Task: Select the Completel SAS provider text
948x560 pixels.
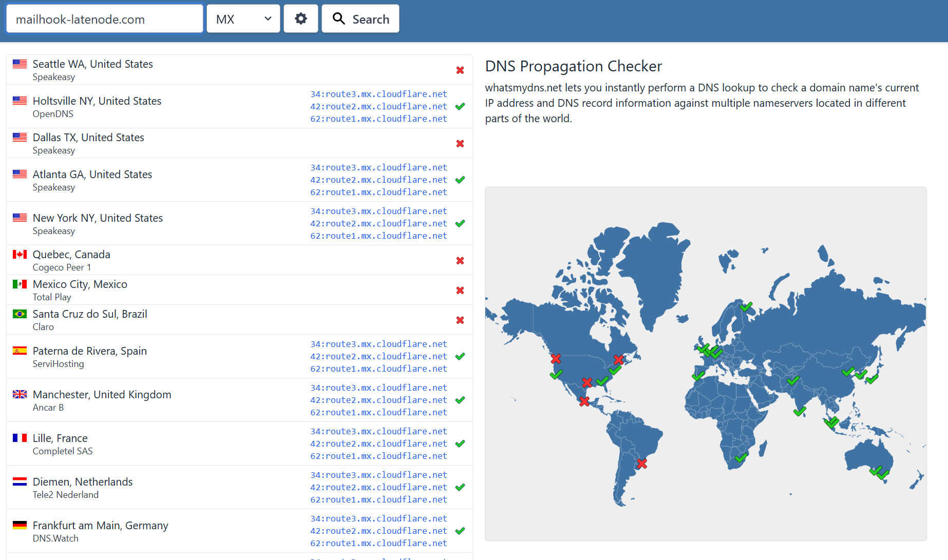Action: click(63, 451)
